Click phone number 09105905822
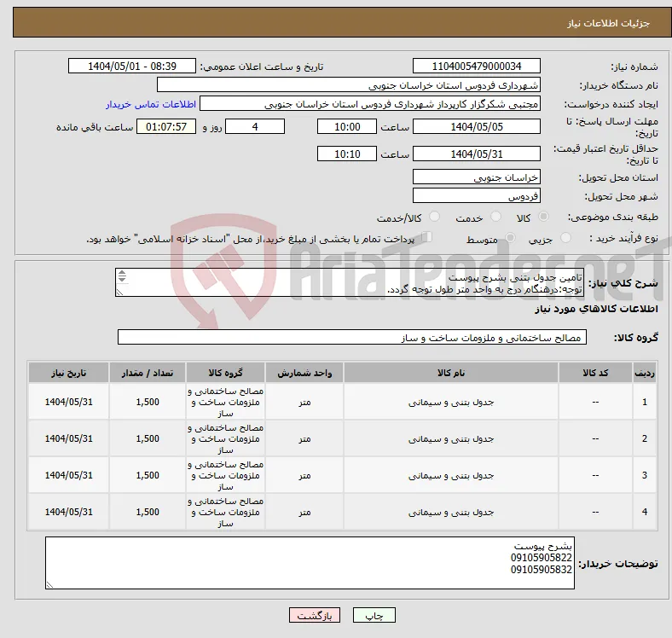The image size is (672, 638). 542,558
